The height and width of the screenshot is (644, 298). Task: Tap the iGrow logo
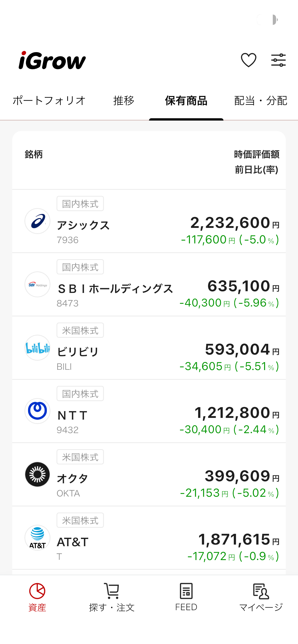52,61
